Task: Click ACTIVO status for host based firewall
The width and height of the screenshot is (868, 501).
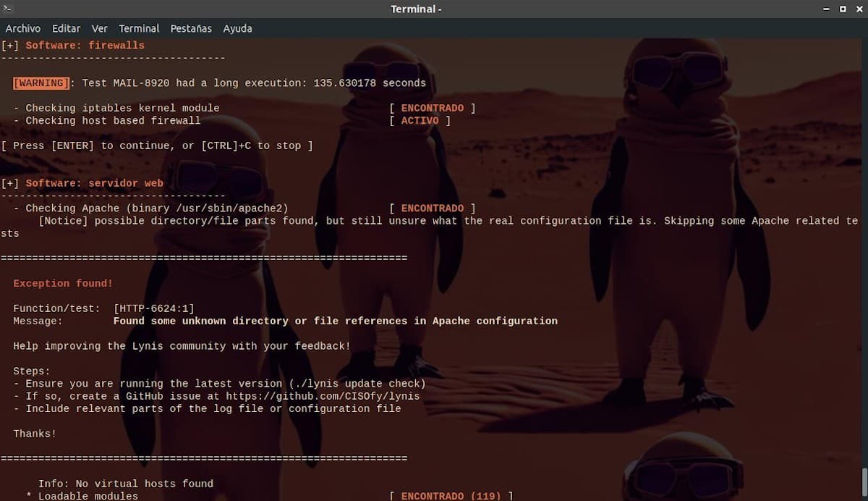Action: pos(420,120)
